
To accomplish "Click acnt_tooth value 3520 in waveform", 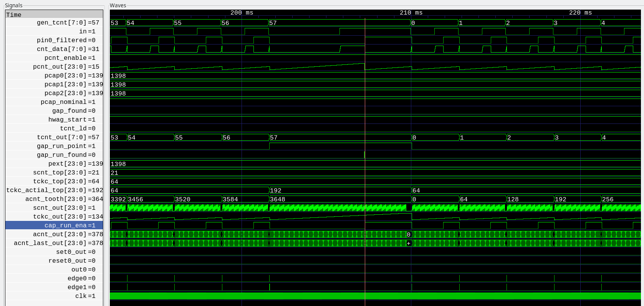I will tap(182, 199).
